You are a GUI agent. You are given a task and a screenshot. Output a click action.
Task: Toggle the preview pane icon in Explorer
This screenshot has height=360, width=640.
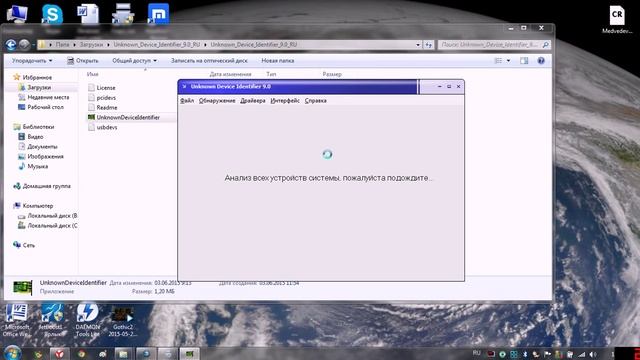[524, 60]
